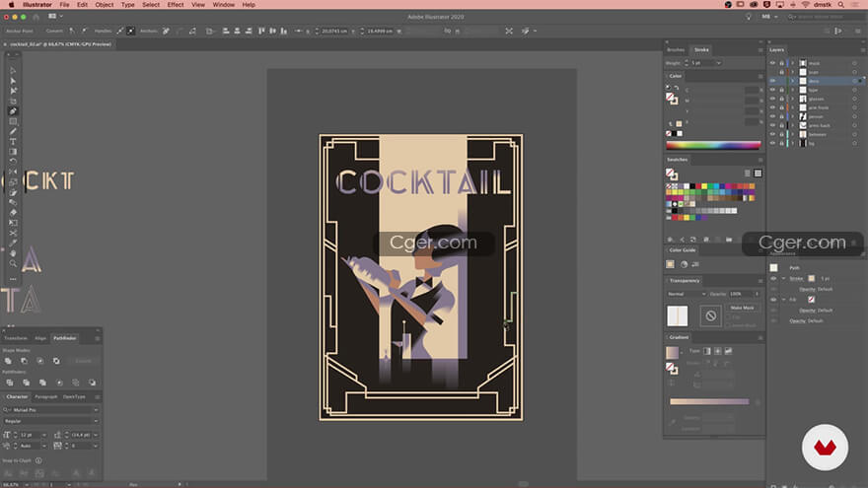The width and height of the screenshot is (868, 488).
Task: Toggle Stroke visibility in Appearance panel
Action: pos(774,278)
